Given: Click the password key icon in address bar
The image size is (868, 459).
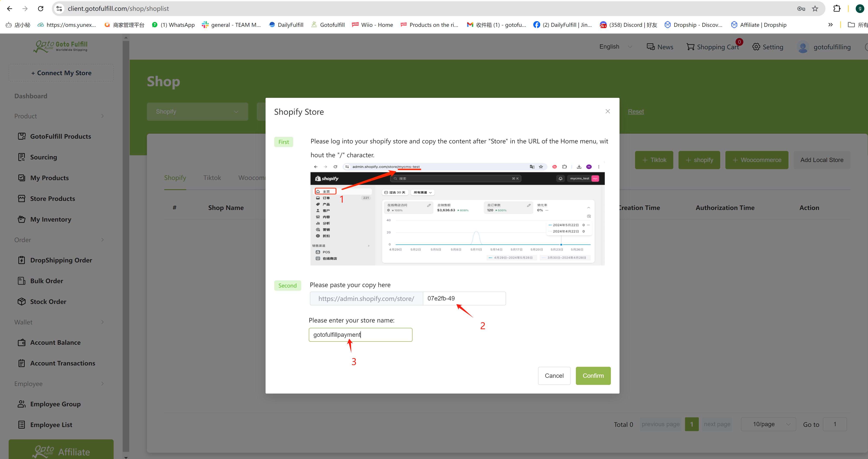Looking at the screenshot, I should tap(801, 8).
